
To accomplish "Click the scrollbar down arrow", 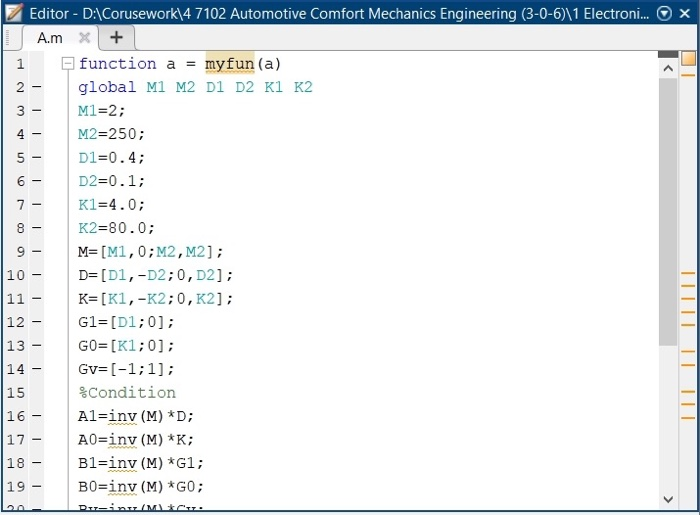I will (x=668, y=499).
